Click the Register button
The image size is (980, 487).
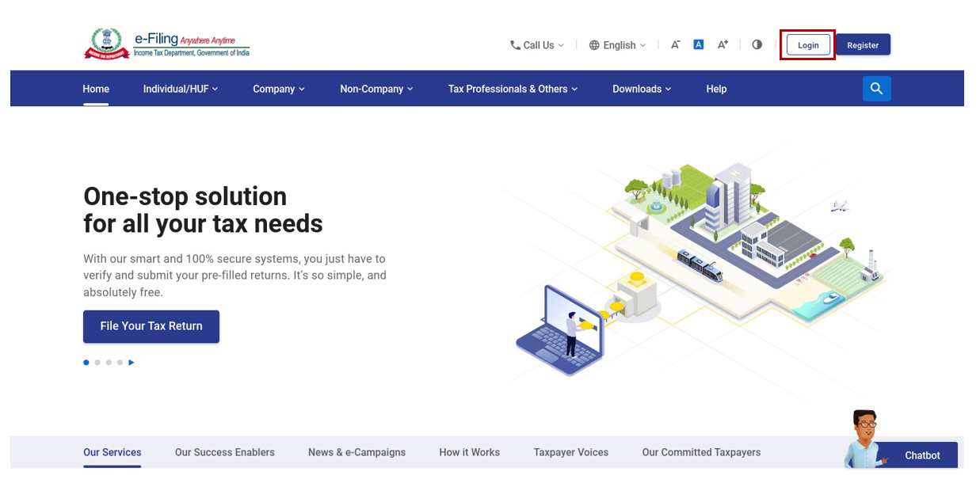(x=863, y=45)
